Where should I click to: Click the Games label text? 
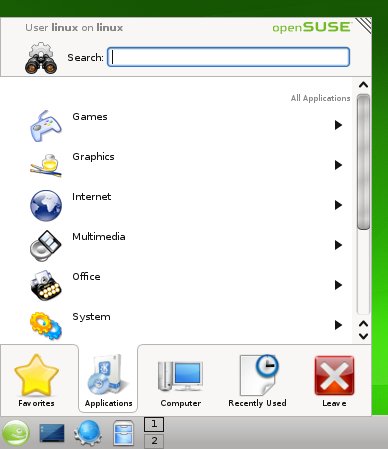(x=90, y=117)
